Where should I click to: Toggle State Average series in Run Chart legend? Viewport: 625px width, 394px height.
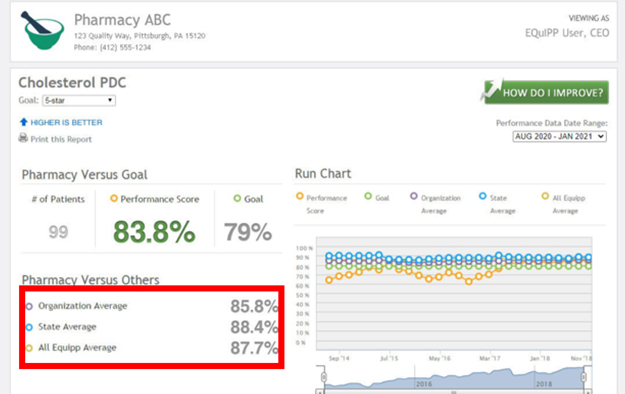click(497, 204)
